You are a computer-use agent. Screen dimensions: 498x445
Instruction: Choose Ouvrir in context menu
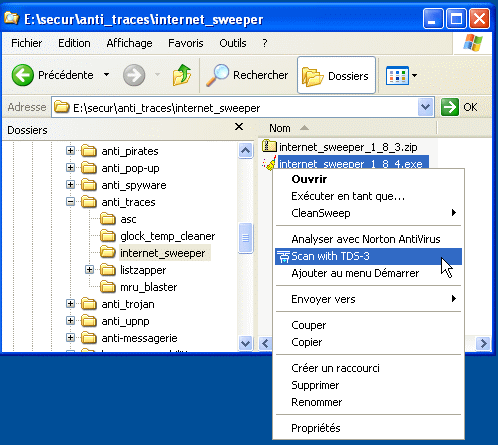click(x=368, y=179)
